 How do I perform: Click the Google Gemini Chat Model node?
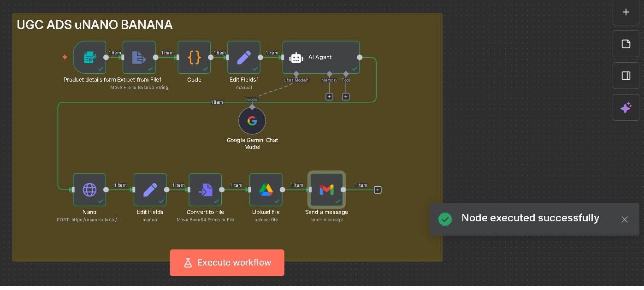(x=252, y=121)
